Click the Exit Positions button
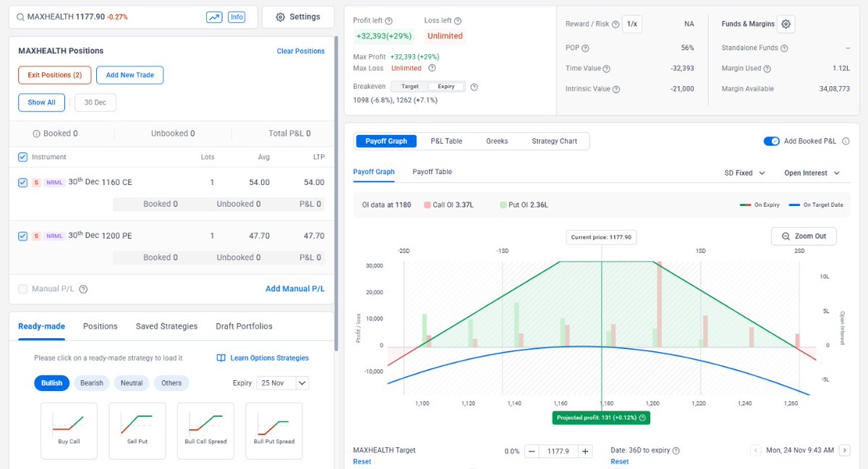The height and width of the screenshot is (469, 868). (x=53, y=75)
